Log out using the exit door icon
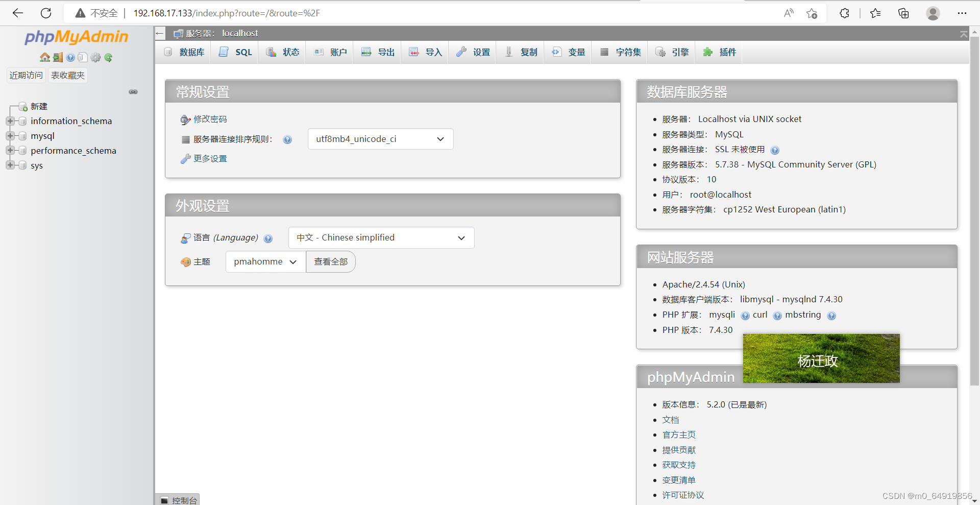Screen dimensions: 980x505 [x=58, y=57]
